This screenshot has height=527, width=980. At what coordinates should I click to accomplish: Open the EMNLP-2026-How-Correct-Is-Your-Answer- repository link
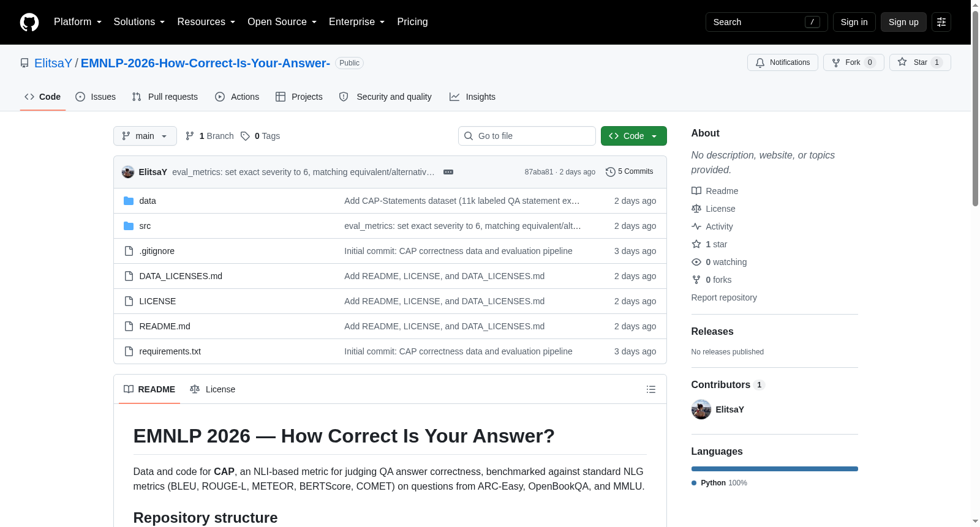pos(205,63)
